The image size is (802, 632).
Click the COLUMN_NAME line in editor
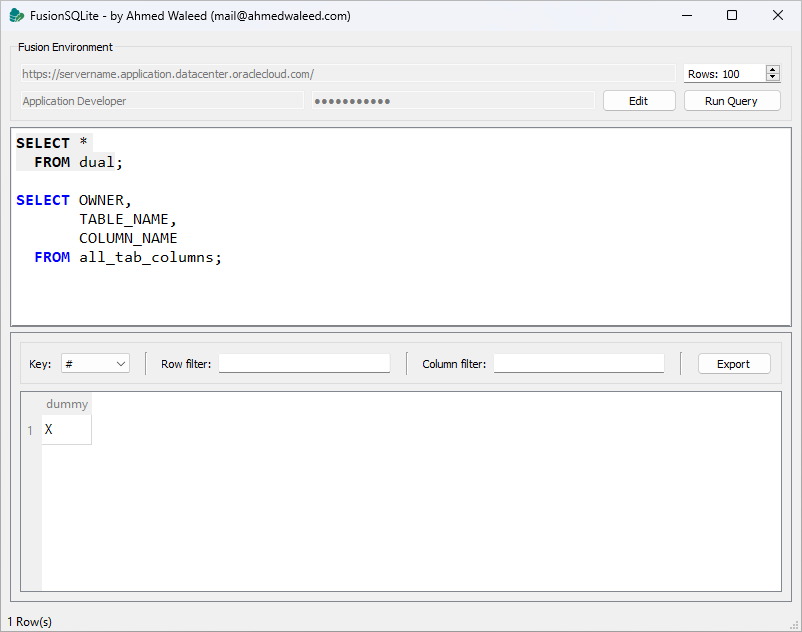(x=128, y=238)
